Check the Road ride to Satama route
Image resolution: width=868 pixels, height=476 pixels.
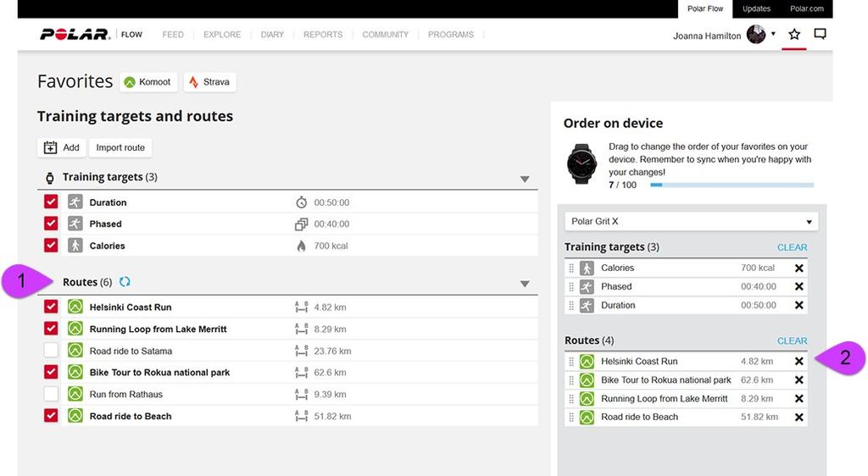[51, 350]
